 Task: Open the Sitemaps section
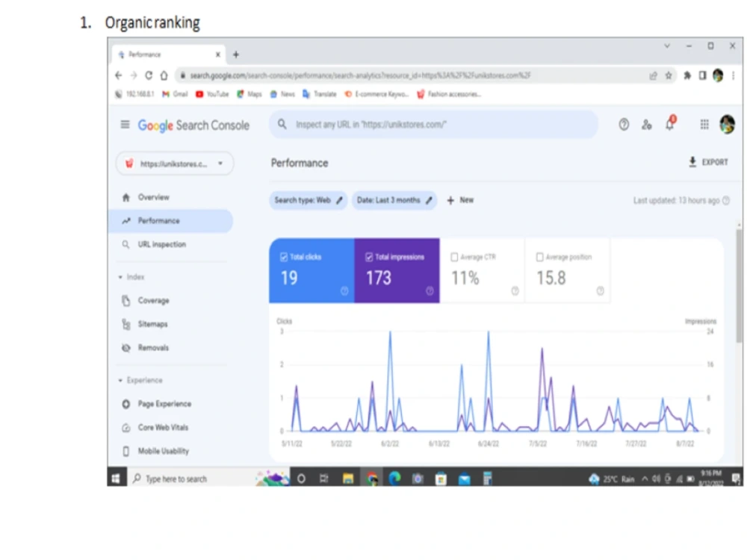pos(152,324)
